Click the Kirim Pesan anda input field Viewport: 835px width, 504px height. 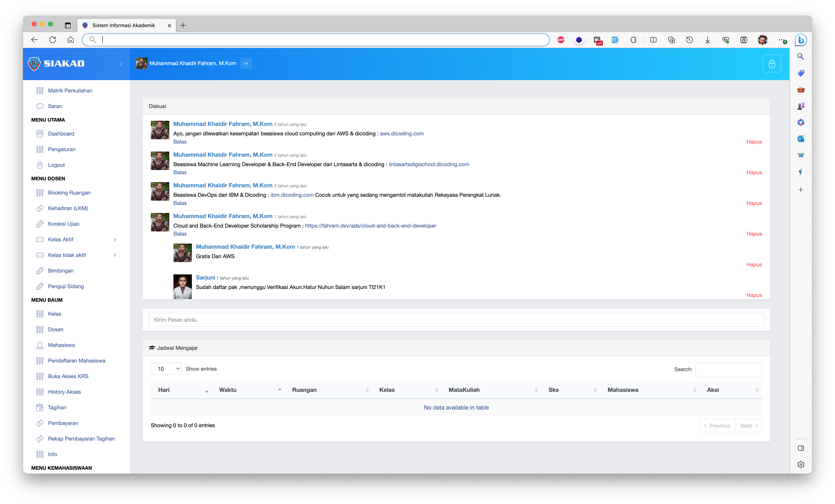click(456, 320)
